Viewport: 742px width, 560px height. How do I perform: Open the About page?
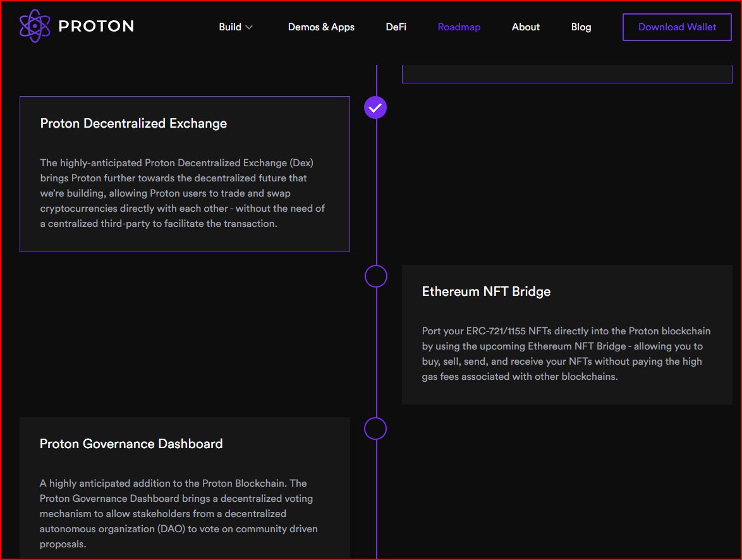tap(525, 27)
